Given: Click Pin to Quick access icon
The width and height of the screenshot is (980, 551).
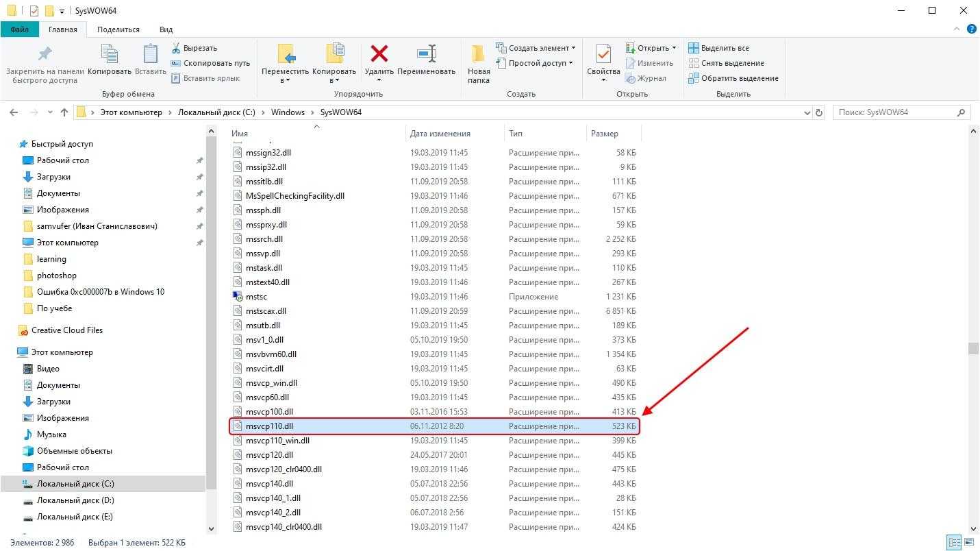Looking at the screenshot, I should point(45,55).
